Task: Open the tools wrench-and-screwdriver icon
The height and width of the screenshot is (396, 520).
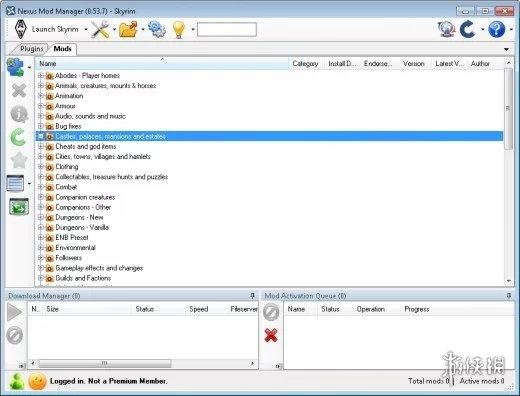Action: [x=100, y=29]
